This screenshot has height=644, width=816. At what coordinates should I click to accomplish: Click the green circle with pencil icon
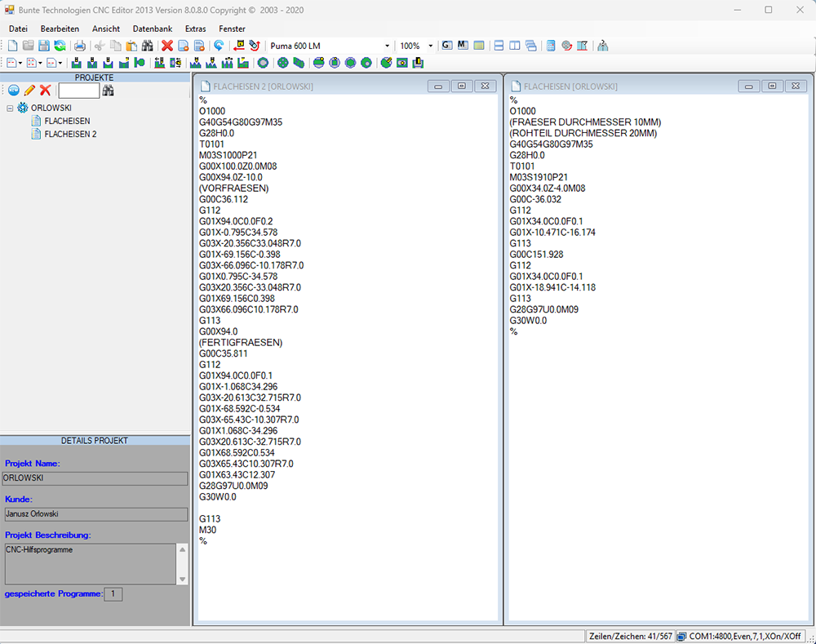point(386,63)
